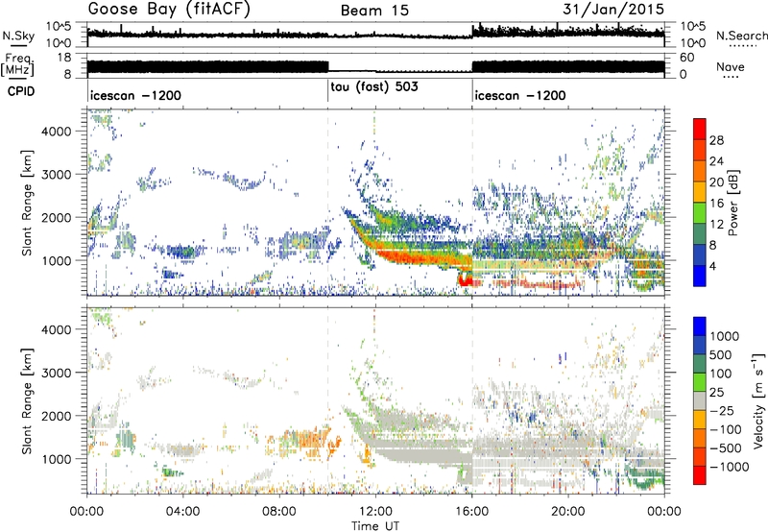This screenshot has height=532, width=768.
Task: Select the 'Beam 15' heading
Action: click(374, 11)
